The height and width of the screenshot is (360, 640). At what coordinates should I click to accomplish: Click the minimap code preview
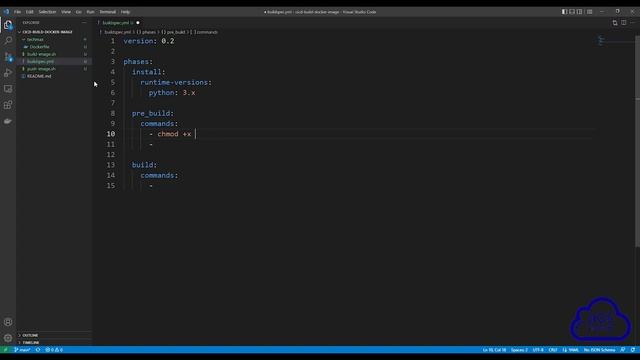tap(601, 40)
